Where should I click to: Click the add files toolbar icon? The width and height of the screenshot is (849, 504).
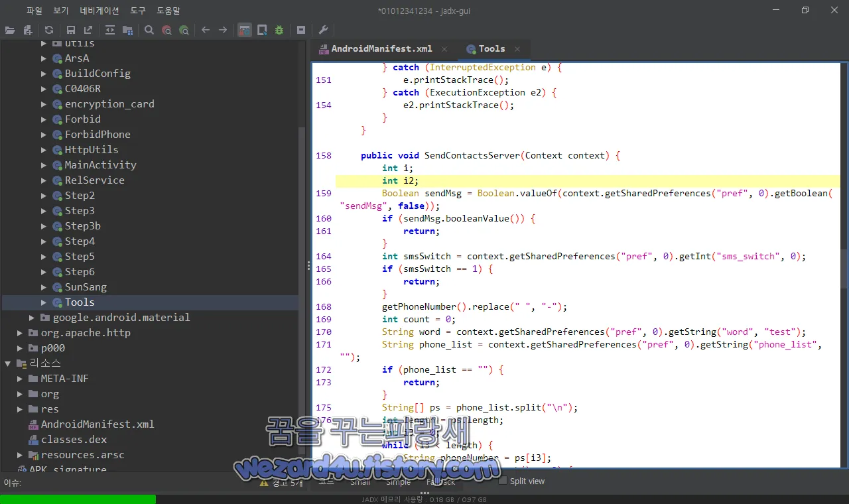click(27, 30)
